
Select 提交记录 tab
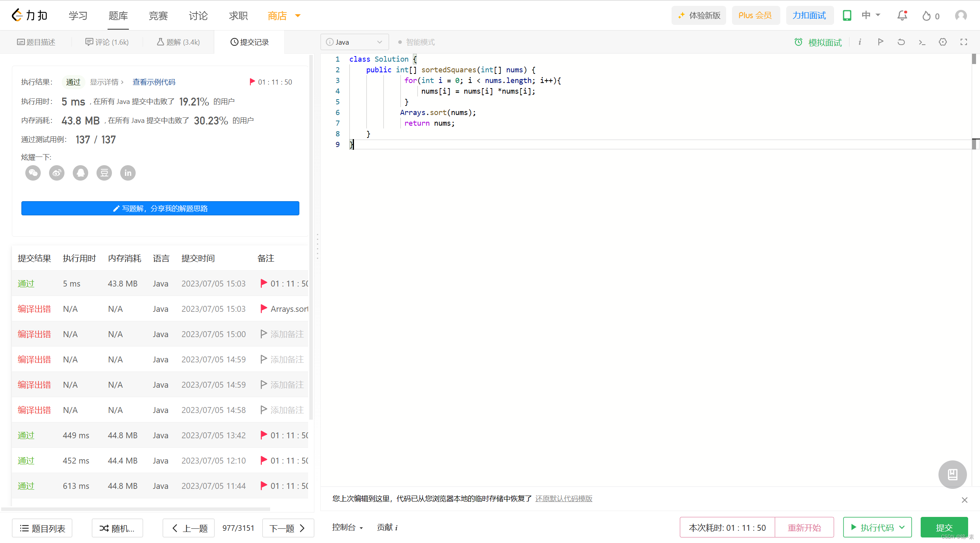coord(250,42)
